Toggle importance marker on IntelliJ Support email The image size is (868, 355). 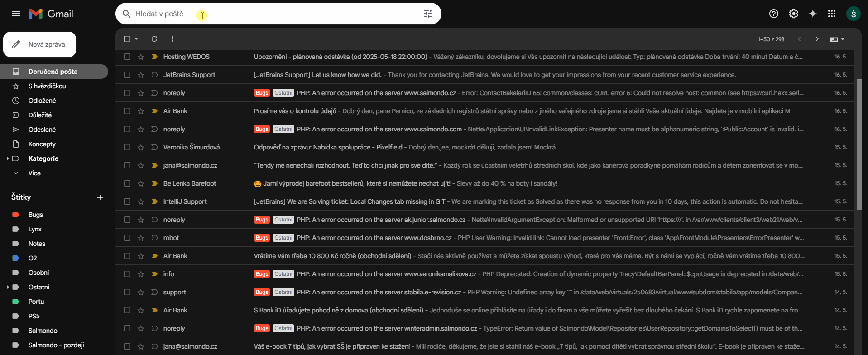(x=154, y=201)
